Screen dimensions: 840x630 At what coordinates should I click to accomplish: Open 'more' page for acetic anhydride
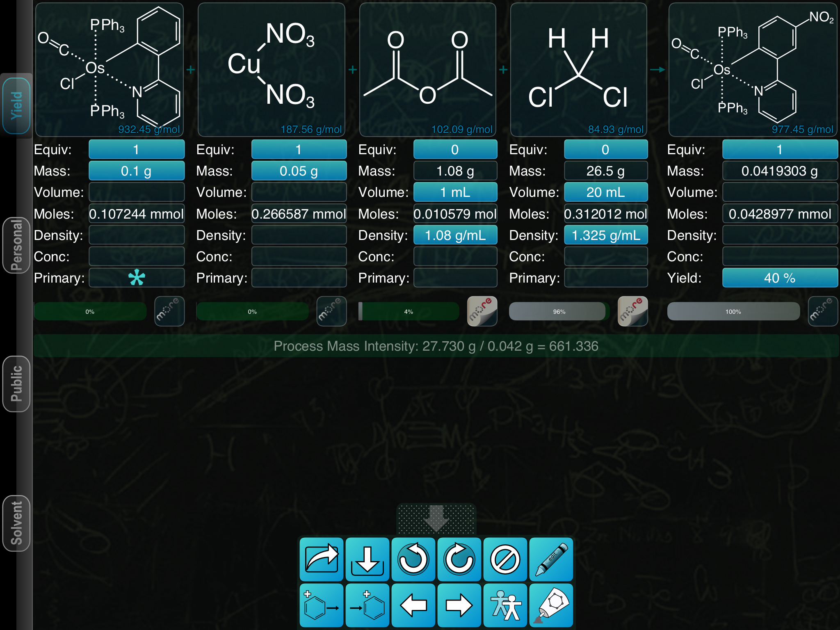(482, 311)
